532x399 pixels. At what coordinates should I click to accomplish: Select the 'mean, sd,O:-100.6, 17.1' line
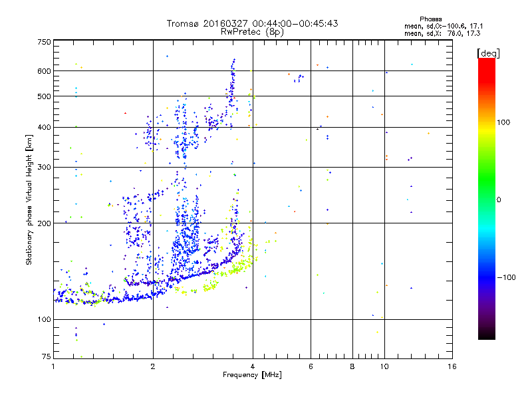[444, 26]
